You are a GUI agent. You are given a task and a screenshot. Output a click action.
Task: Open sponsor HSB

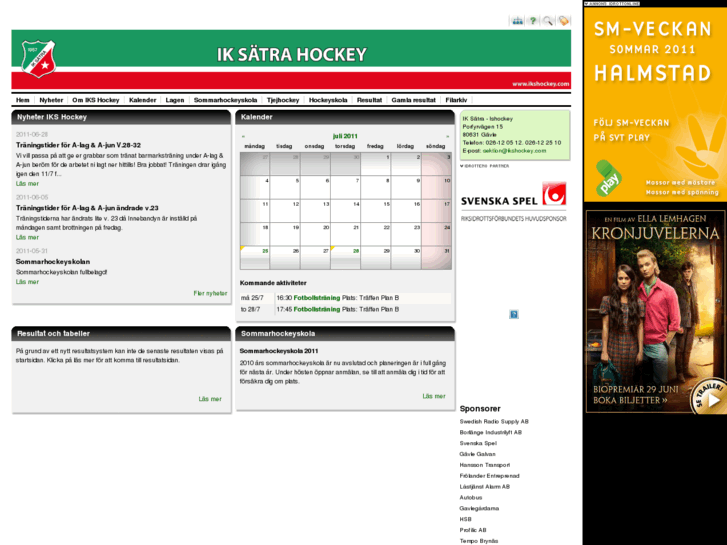coord(466,519)
